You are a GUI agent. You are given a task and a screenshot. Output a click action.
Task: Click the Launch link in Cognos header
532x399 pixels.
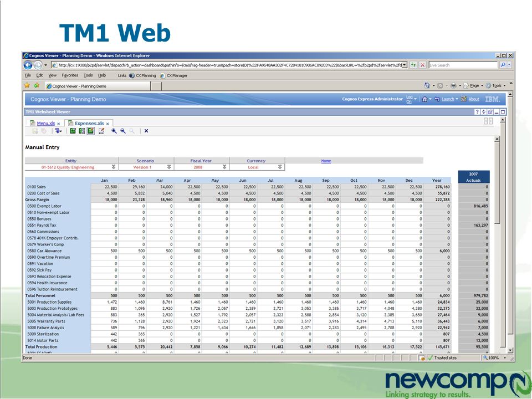coord(448,99)
